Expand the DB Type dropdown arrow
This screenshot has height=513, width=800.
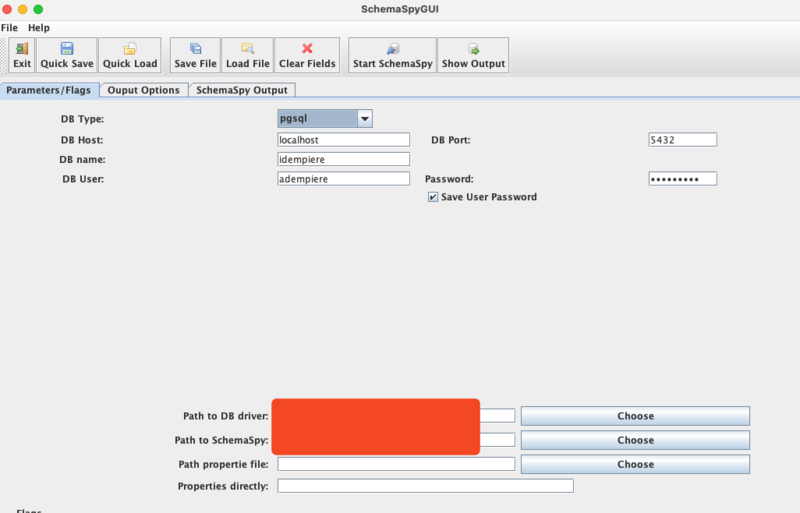(x=364, y=119)
